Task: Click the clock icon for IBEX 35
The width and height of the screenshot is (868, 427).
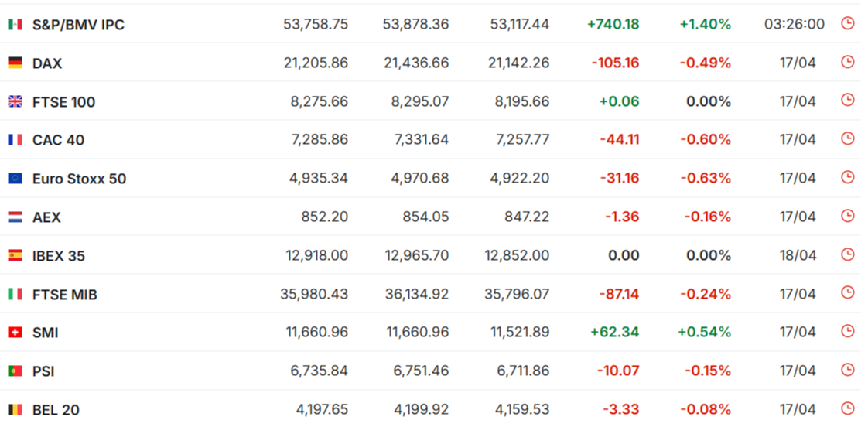Action: 848,254
